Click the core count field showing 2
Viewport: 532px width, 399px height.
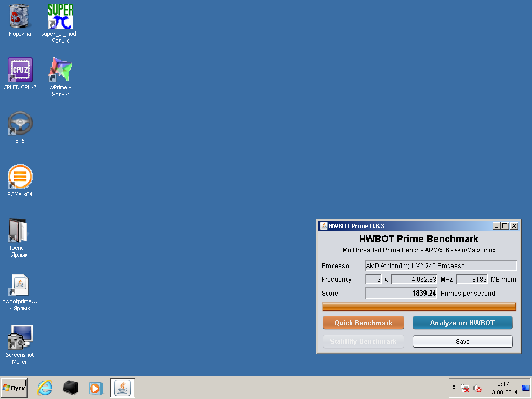tap(374, 279)
